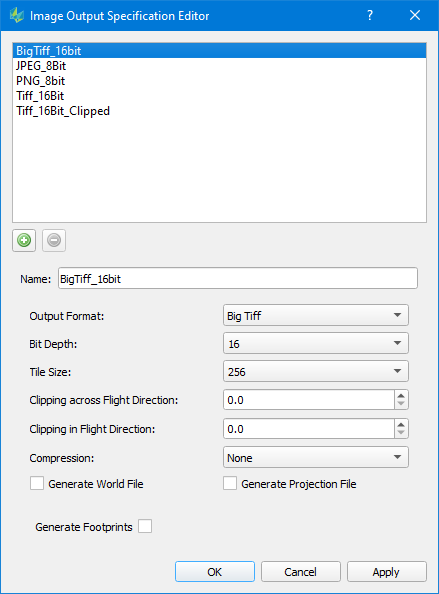Image resolution: width=439 pixels, height=594 pixels.
Task: Decrease Clipping in Flight Direction value
Action: [x=401, y=433]
